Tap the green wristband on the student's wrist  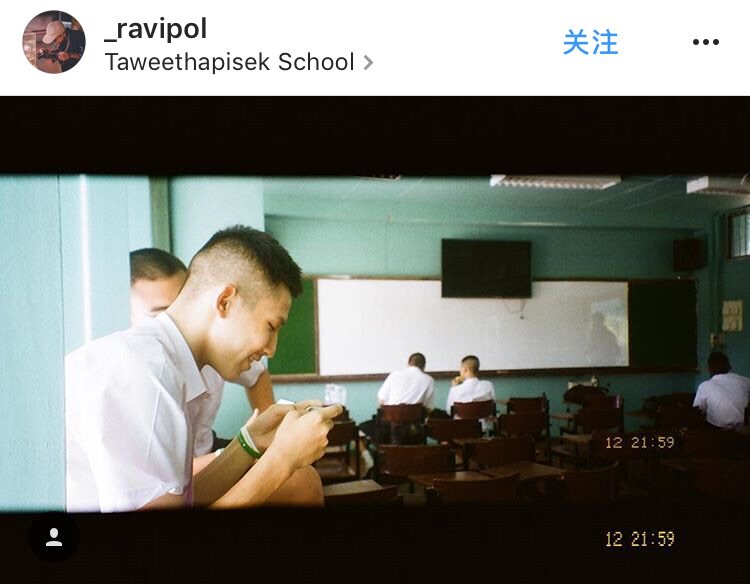[x=249, y=442]
